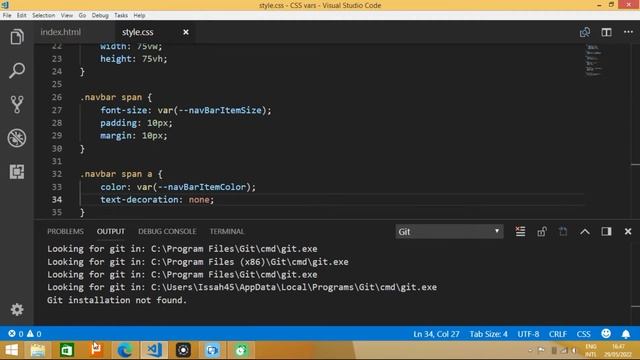This screenshot has height=360, width=640.
Task: Open the File menu
Action: click(x=7, y=15)
